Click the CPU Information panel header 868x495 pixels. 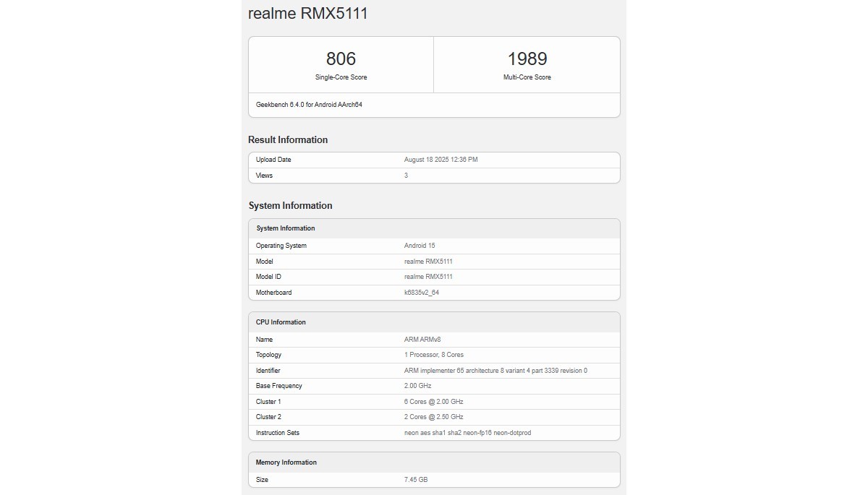(283, 322)
